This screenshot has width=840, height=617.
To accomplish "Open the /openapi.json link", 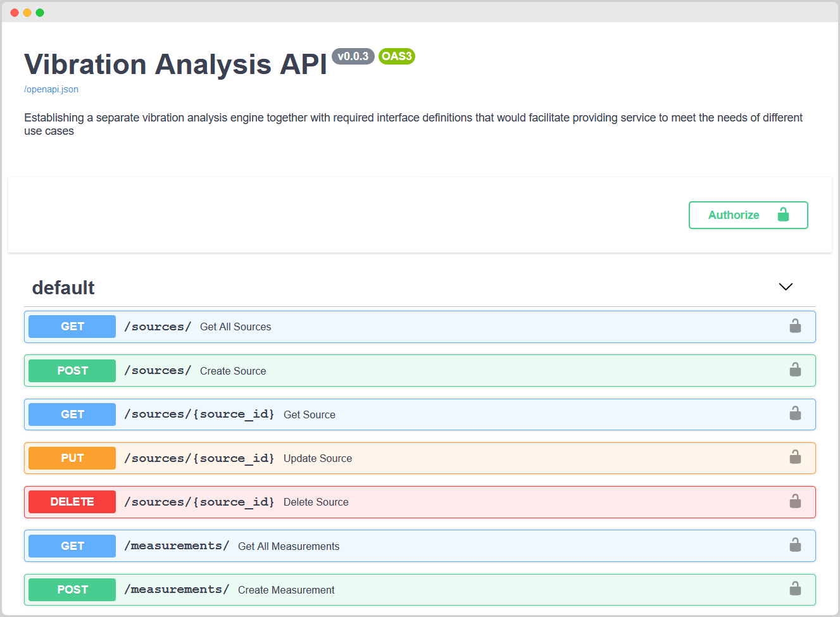I will [51, 89].
